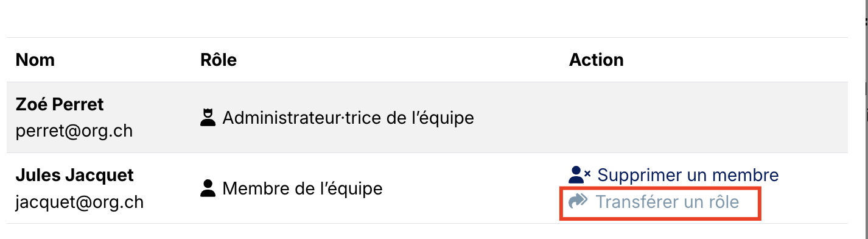This screenshot has height=239, width=868.
Task: Click 'Membre de l'équipe' role label
Action: [x=303, y=188]
